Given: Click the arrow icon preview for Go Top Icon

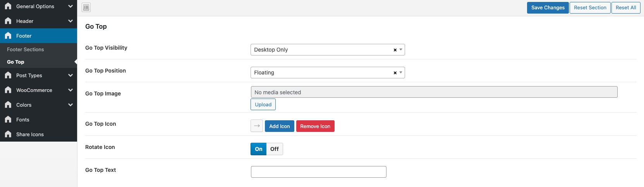Looking at the screenshot, I should pyautogui.click(x=257, y=126).
